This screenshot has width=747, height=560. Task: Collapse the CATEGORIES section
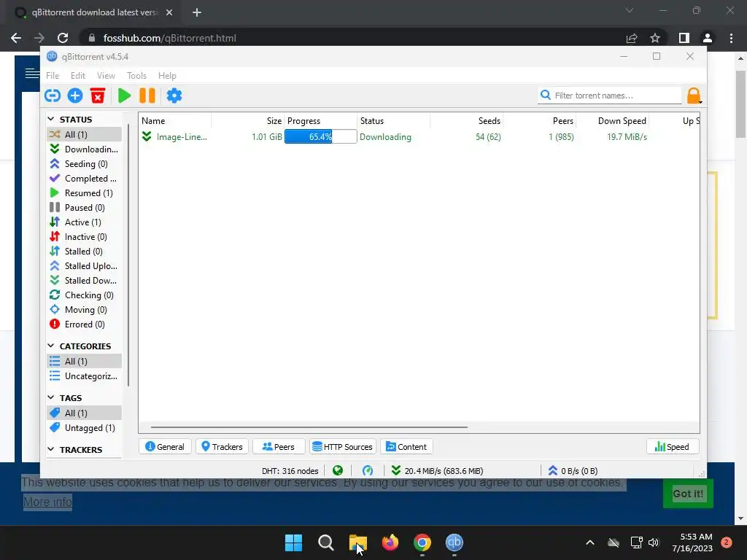coord(51,346)
